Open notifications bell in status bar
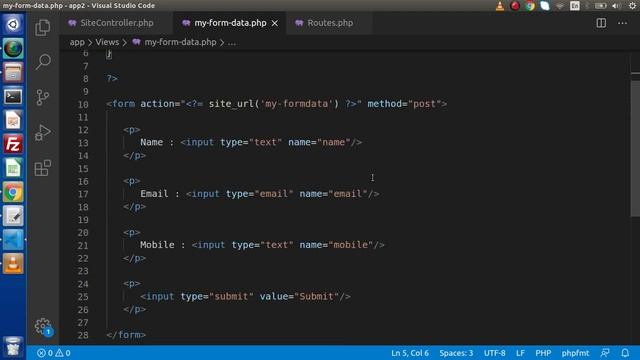640x360 pixels. (625, 353)
